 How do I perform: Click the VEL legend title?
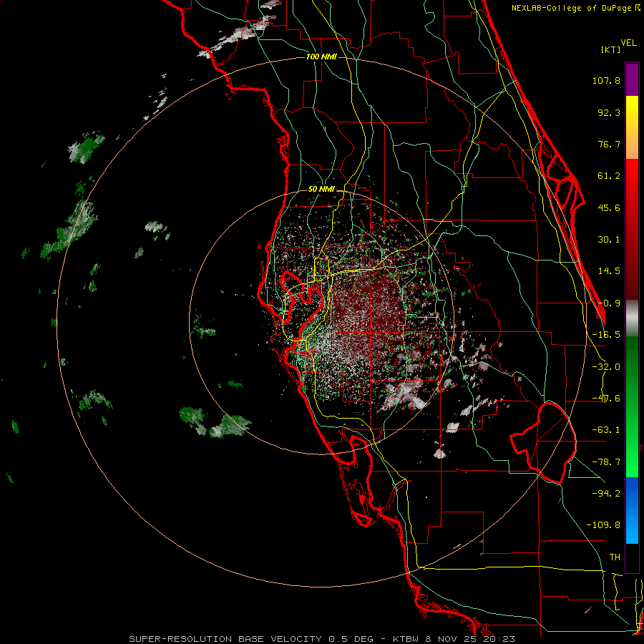click(x=628, y=43)
